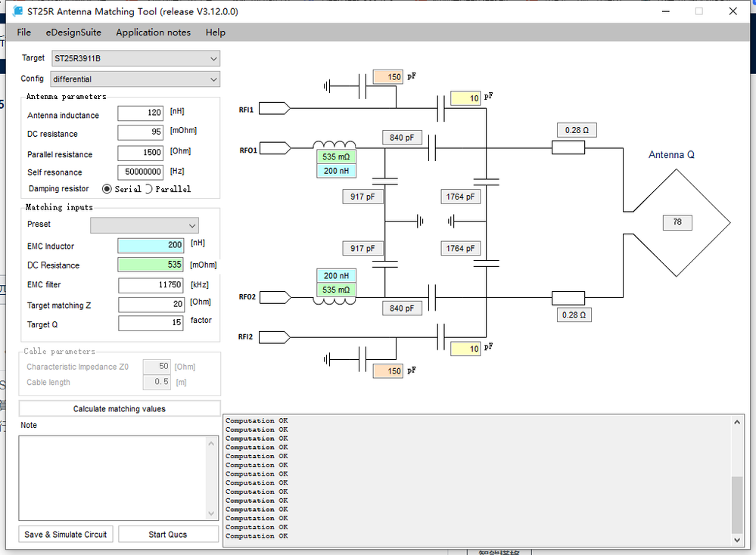Screen dimensions: 756x555
Task: Expand the Config differential dropdown
Action: point(135,79)
